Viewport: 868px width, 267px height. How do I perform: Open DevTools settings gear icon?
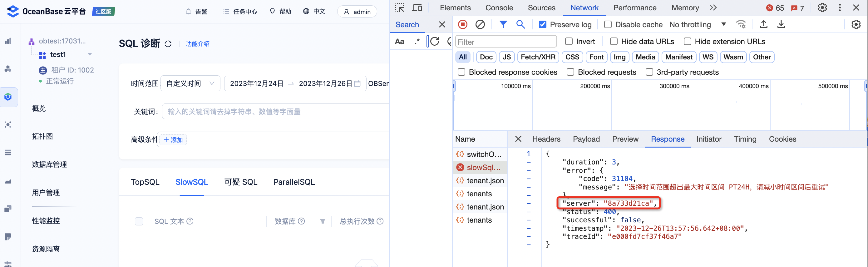tap(822, 8)
